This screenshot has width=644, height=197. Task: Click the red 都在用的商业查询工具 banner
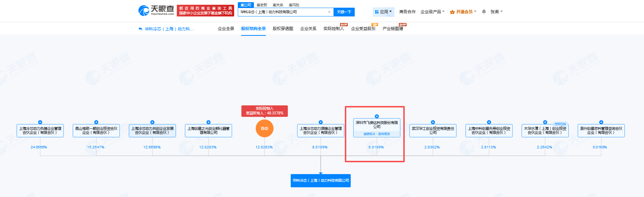coord(206,11)
